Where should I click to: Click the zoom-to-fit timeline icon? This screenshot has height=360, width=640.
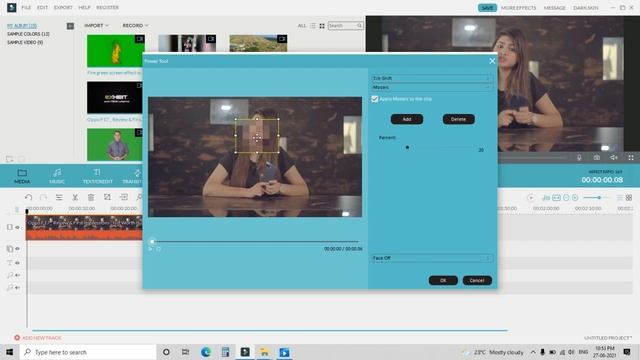pyautogui.click(x=556, y=198)
